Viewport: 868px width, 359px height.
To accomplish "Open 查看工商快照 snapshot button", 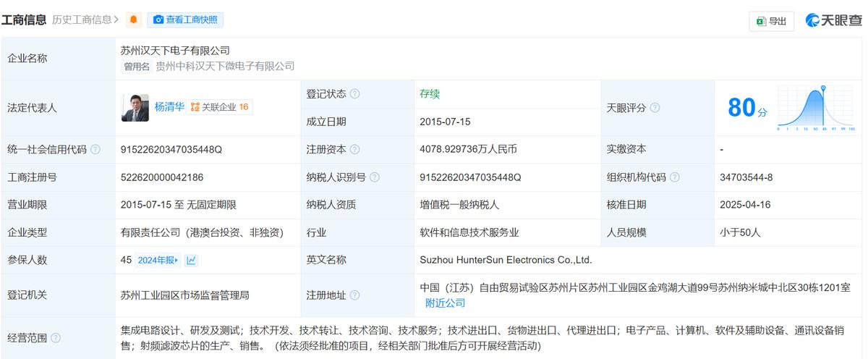I will tap(185, 20).
